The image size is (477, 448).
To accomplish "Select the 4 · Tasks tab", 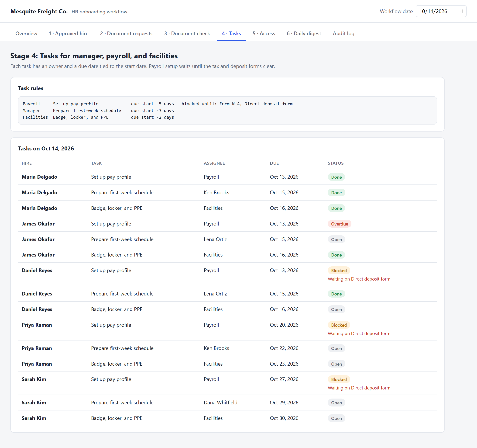I will click(231, 33).
